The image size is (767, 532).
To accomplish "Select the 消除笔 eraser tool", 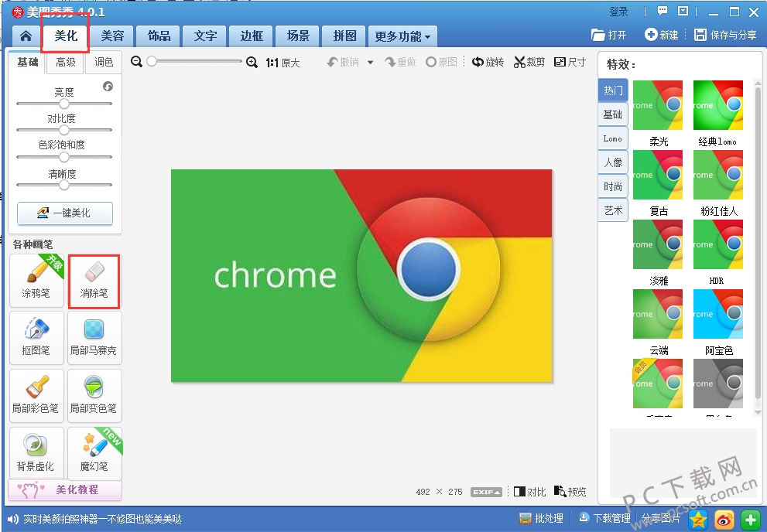I will click(x=94, y=281).
